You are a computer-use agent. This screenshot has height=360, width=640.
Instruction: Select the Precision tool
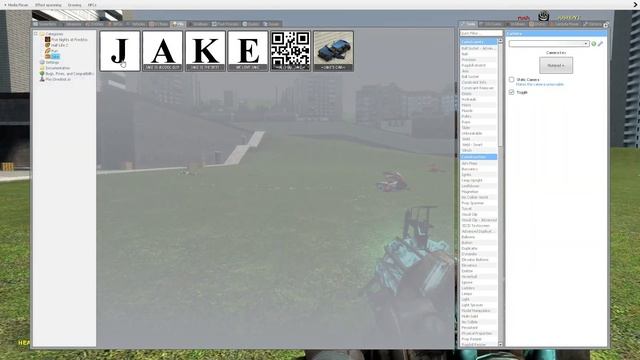(478, 60)
